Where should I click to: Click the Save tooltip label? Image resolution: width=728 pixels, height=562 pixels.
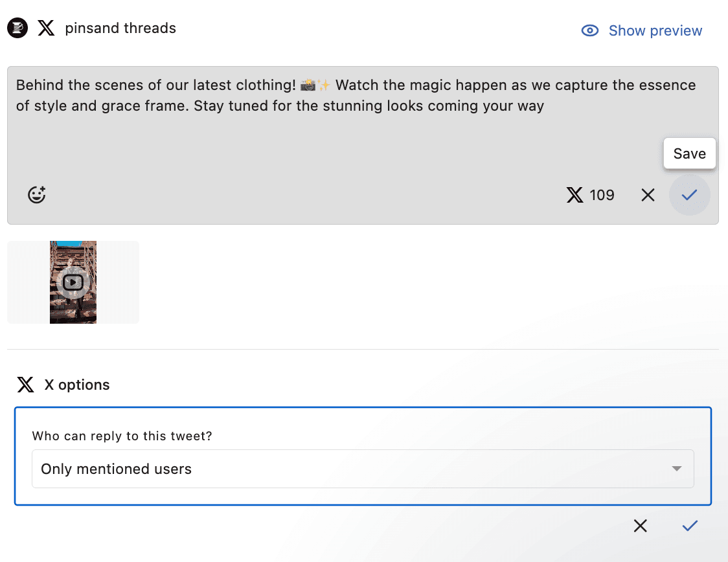(x=689, y=153)
